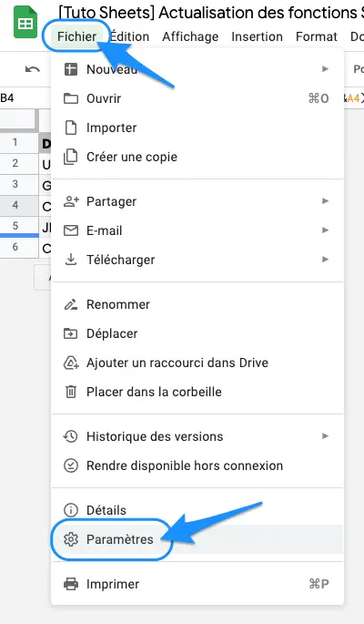This screenshot has height=624, width=364.
Task: Click the Paramètres gear icon
Action: 71,539
